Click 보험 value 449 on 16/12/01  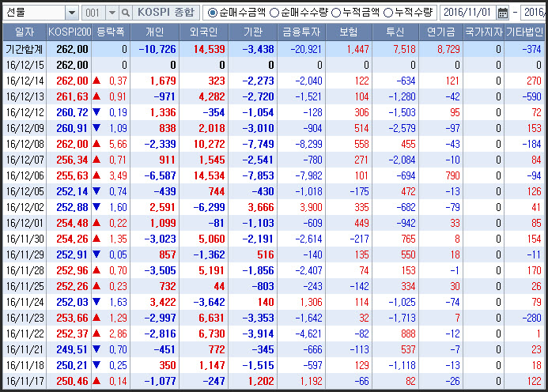(361, 223)
